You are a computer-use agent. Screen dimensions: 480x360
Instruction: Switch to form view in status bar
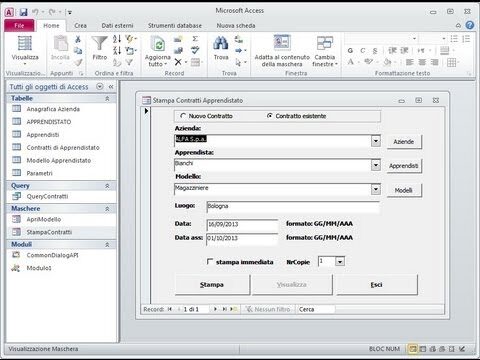(413, 349)
